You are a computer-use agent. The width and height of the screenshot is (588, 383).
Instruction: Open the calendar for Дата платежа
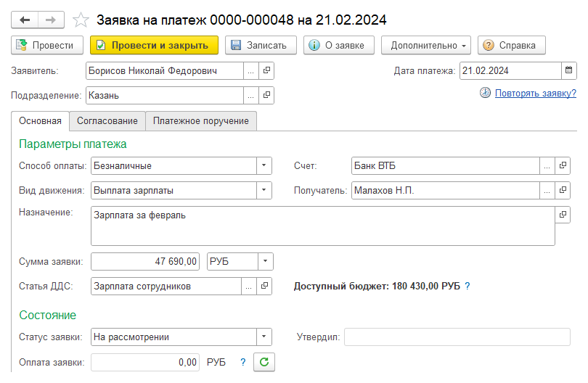(x=569, y=70)
